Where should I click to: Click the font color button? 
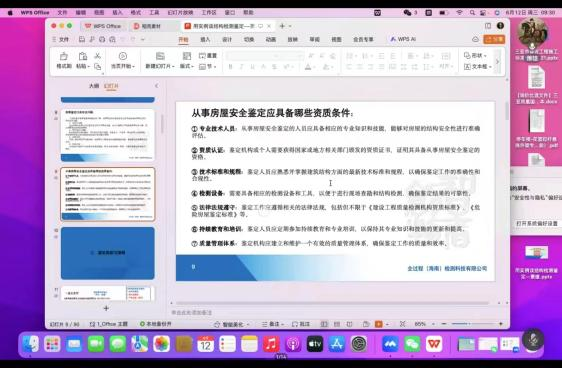308,67
